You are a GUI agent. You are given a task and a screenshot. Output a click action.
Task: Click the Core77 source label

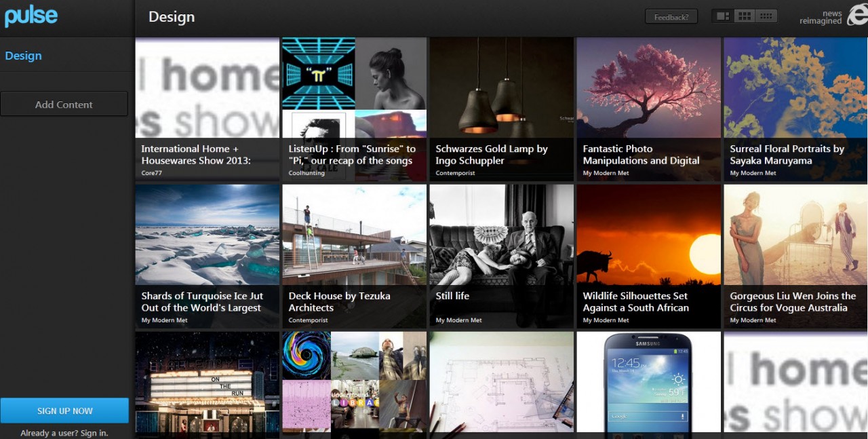(x=151, y=173)
